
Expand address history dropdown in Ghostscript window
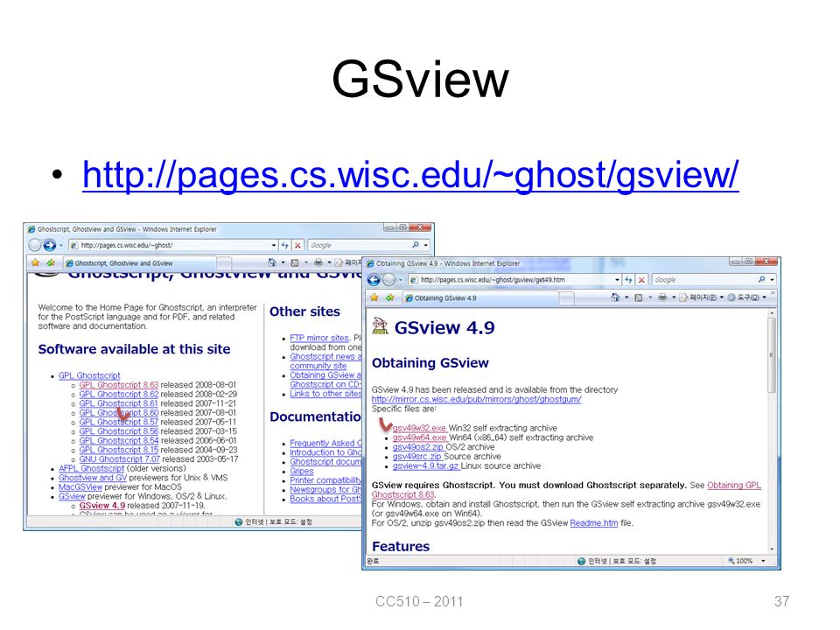274,245
